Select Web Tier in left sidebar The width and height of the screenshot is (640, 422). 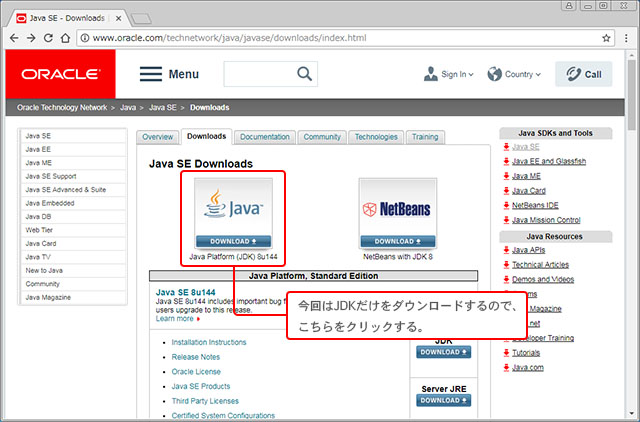pos(73,230)
